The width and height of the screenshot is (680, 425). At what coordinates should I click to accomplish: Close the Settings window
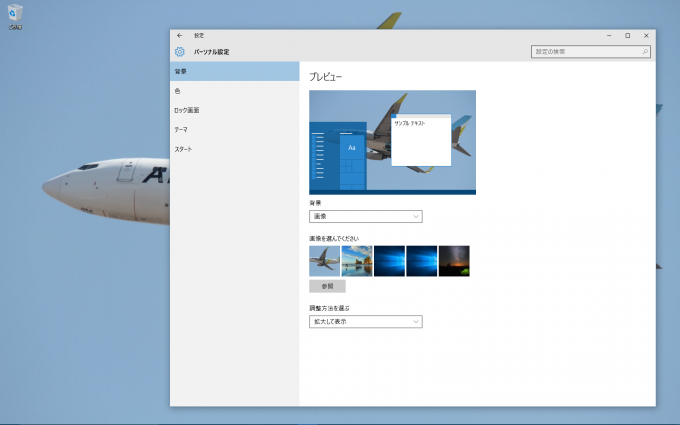646,36
